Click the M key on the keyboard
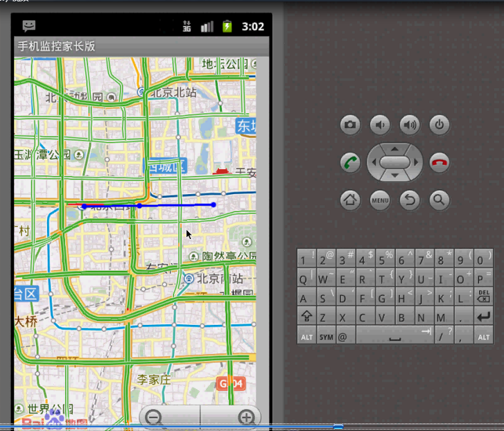504x431 pixels. tap(444, 317)
